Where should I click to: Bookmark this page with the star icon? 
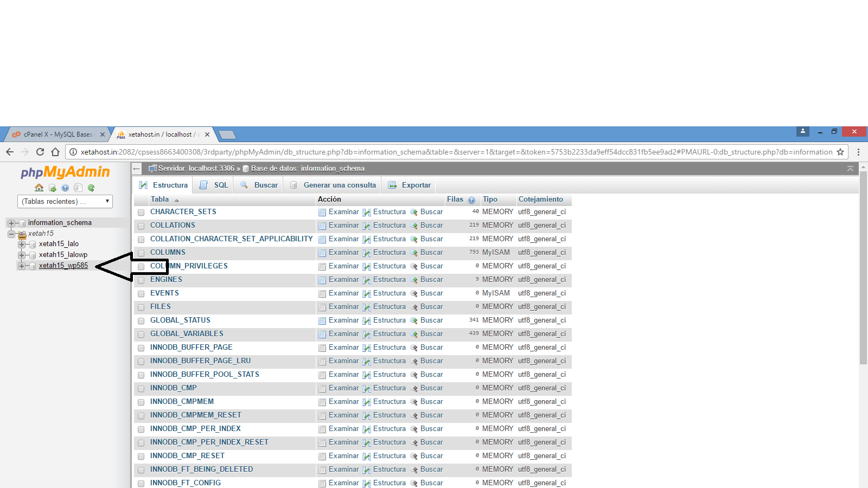[x=840, y=152]
